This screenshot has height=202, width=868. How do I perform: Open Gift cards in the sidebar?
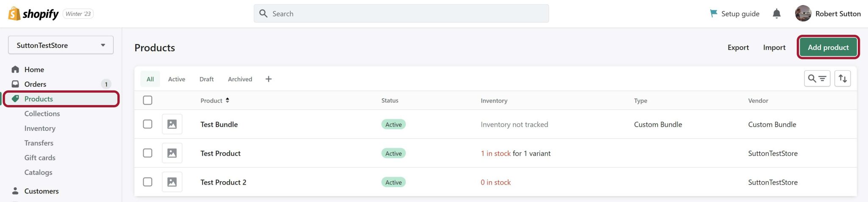[x=40, y=158]
